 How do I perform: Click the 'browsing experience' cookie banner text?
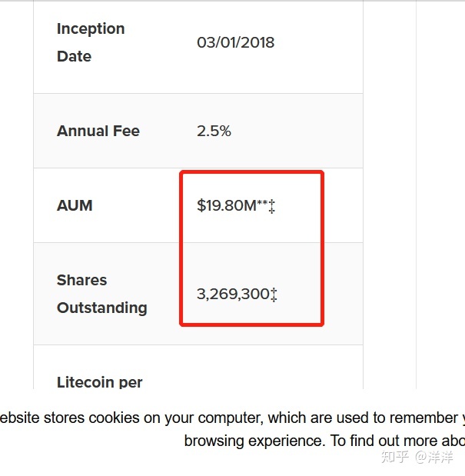pos(254,441)
